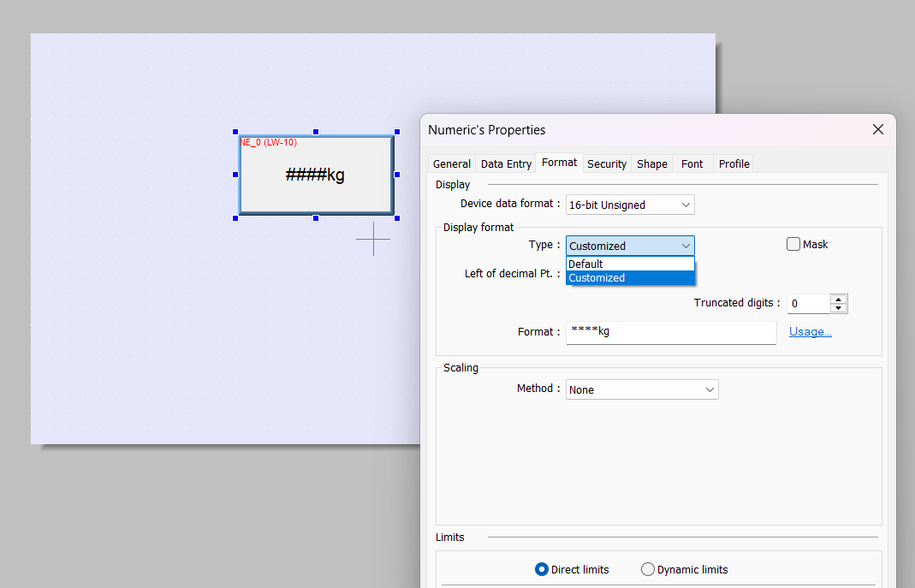Go to the Shape tab
Image resolution: width=915 pixels, height=588 pixels.
(x=651, y=163)
